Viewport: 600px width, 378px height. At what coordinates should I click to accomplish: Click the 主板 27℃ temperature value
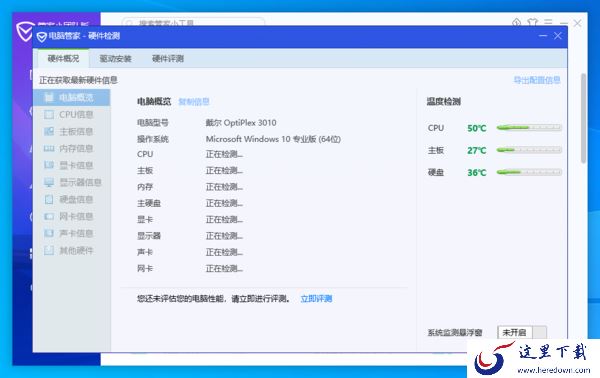tap(477, 150)
